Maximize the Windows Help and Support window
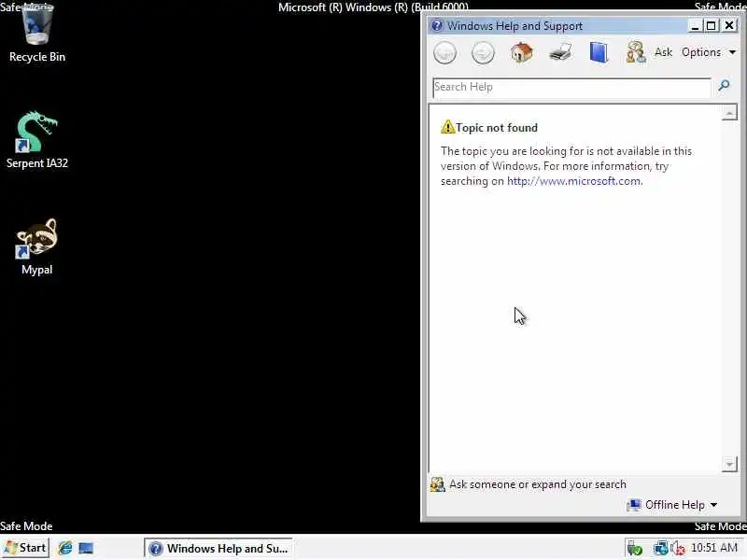This screenshot has width=747, height=560. tap(712, 26)
